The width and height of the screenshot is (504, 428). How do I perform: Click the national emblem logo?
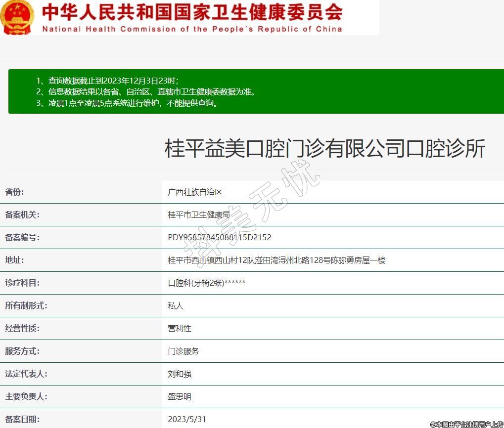coord(17,17)
